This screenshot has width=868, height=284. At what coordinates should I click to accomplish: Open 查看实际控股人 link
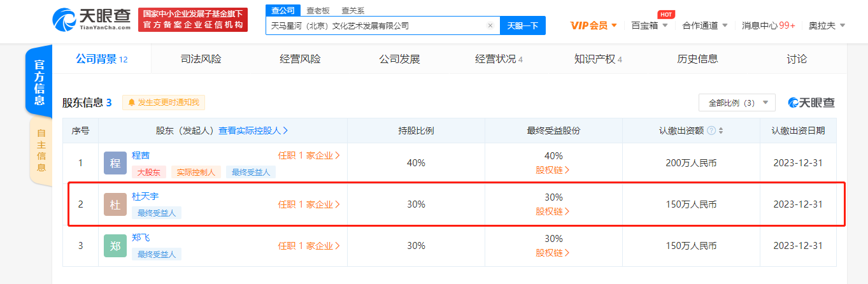[x=253, y=131]
